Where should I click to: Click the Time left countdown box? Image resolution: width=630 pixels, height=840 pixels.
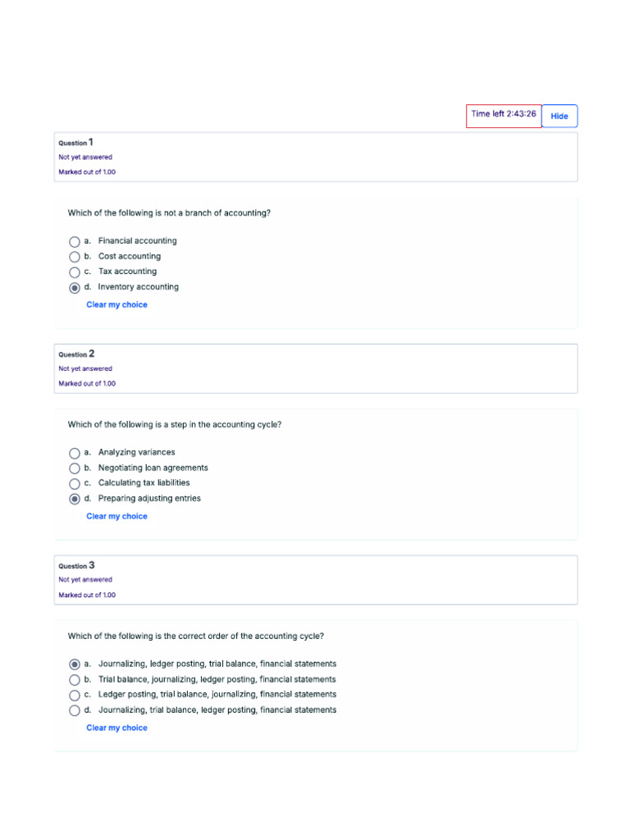point(504,116)
